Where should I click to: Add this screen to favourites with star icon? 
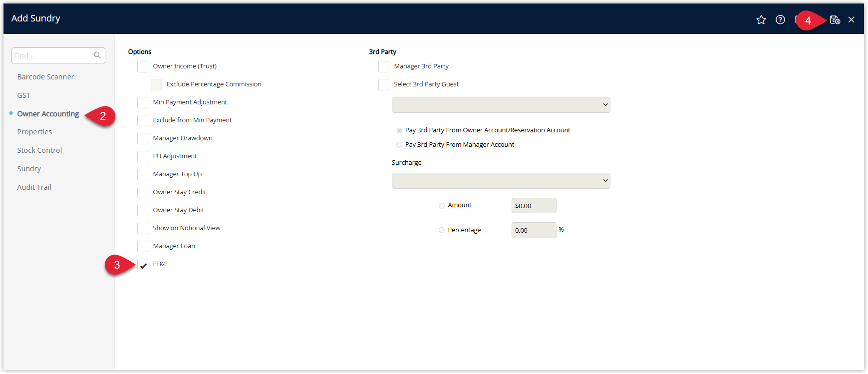tap(761, 19)
